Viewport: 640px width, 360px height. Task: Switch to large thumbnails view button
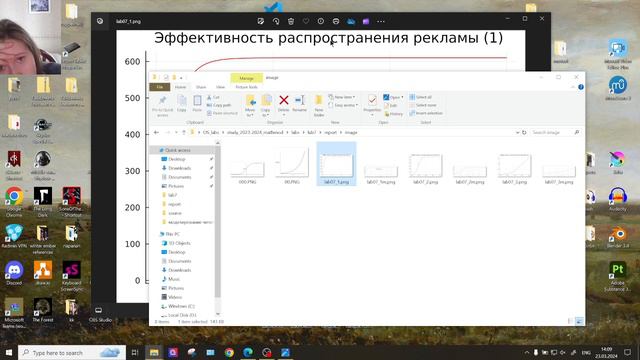(x=579, y=322)
